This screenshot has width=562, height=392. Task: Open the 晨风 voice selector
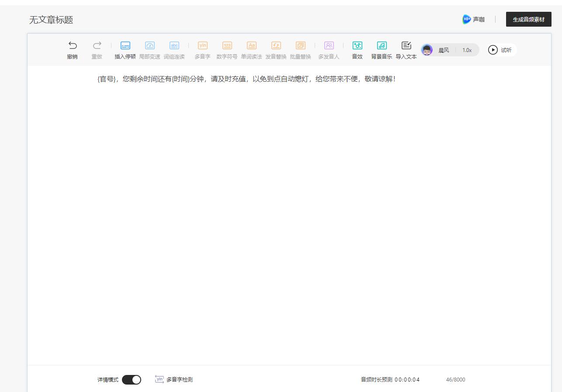tap(437, 50)
